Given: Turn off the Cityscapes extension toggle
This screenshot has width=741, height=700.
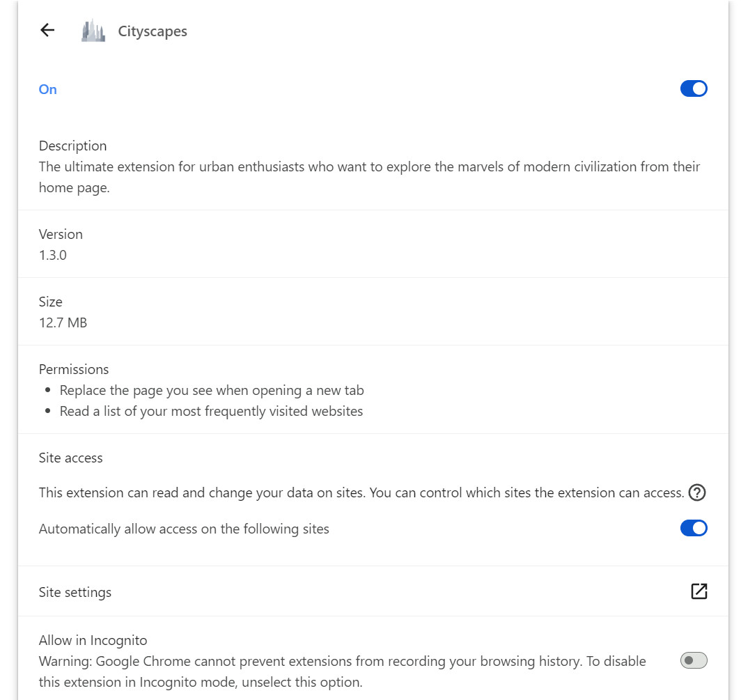Looking at the screenshot, I should [x=694, y=88].
